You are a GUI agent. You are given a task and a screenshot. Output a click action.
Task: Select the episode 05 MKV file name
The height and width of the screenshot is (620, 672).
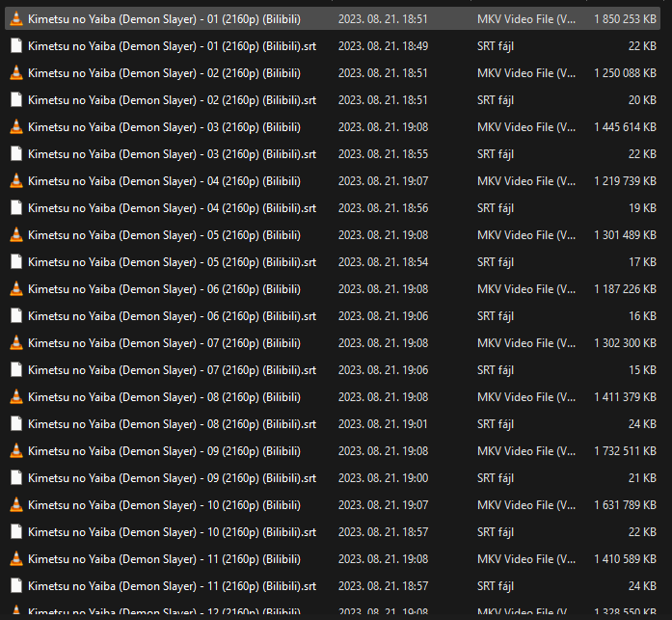click(x=164, y=235)
